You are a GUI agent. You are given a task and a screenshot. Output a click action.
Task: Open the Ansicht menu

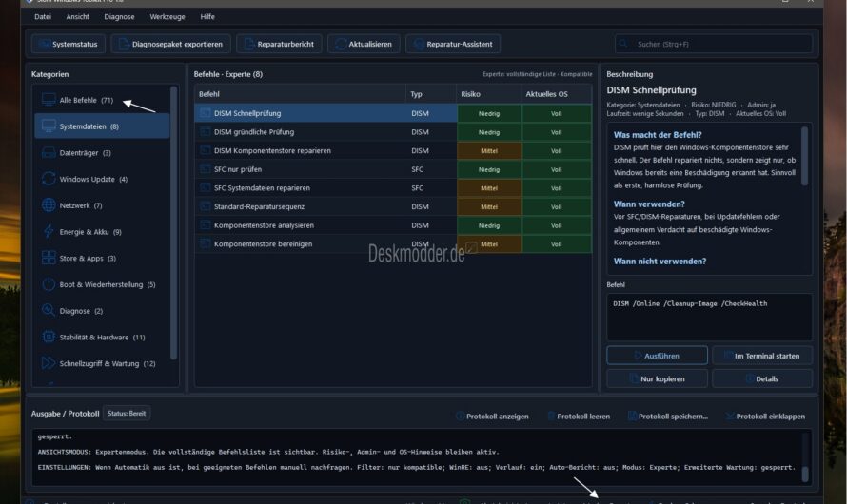click(x=77, y=17)
